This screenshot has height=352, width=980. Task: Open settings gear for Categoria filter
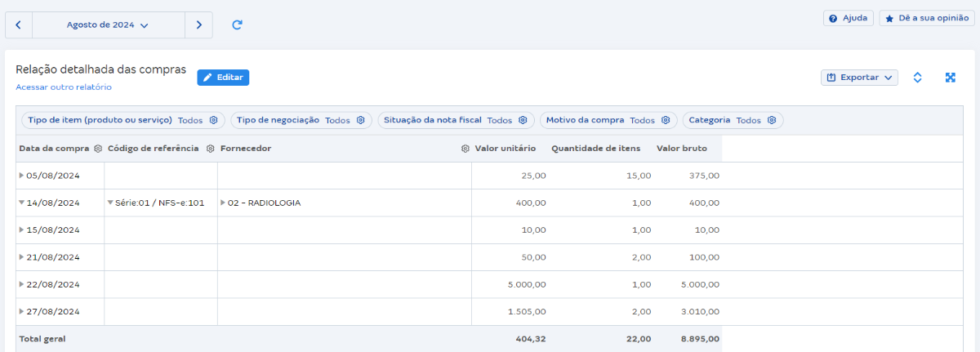pos(771,120)
